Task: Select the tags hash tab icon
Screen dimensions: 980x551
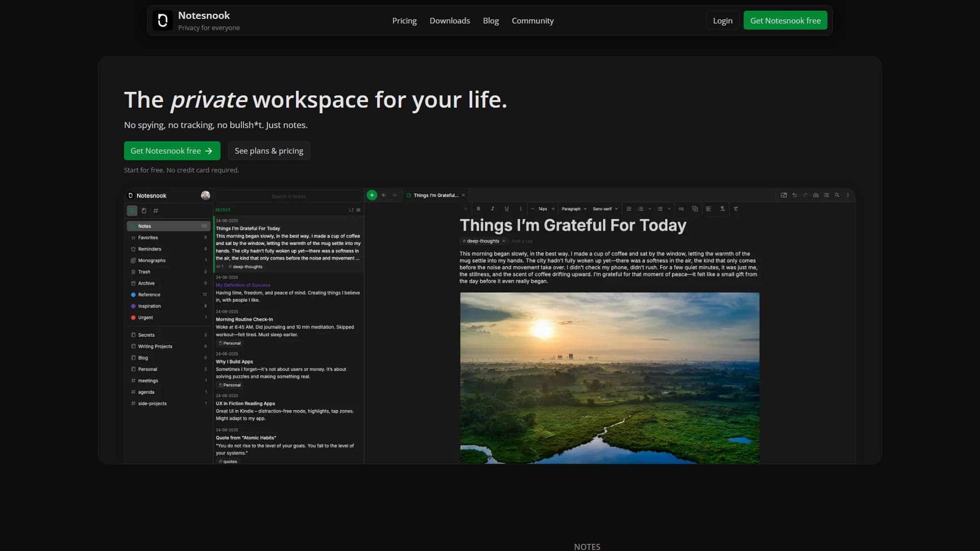Action: [156, 211]
